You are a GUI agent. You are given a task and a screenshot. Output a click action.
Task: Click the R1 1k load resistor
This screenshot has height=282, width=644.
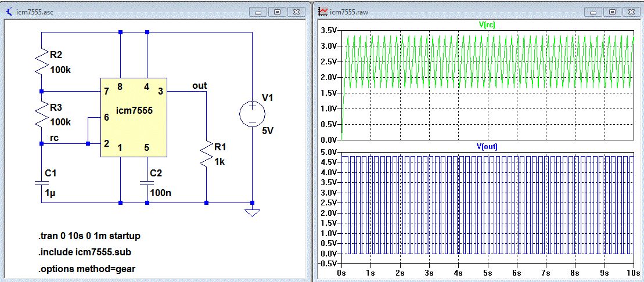(207, 154)
